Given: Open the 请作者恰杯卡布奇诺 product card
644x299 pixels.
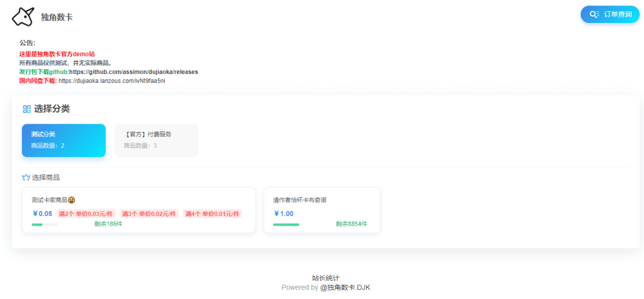Looking at the screenshot, I should tap(322, 210).
